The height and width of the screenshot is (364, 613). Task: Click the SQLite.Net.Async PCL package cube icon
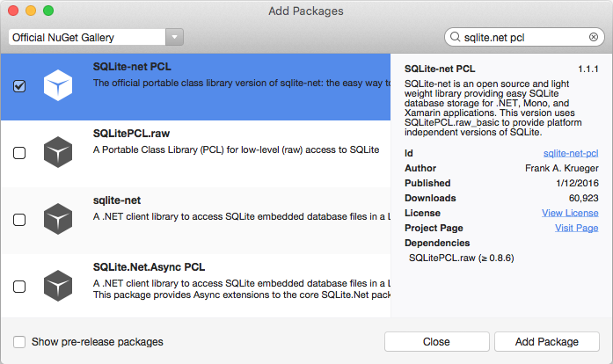coord(58,286)
